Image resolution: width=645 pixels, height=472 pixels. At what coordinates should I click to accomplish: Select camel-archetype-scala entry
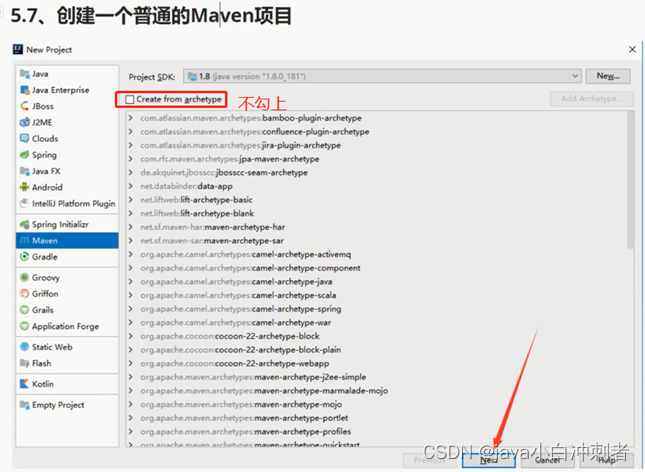pos(238,295)
